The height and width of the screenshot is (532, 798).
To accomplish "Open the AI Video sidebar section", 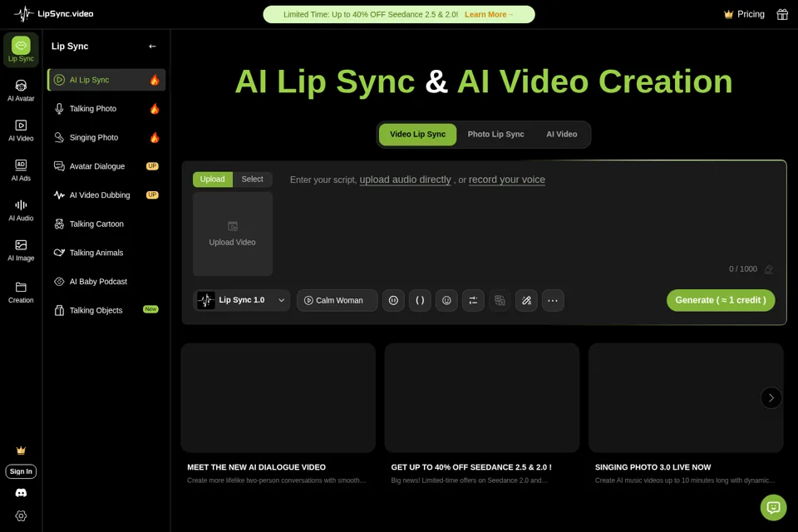I will coord(21,131).
